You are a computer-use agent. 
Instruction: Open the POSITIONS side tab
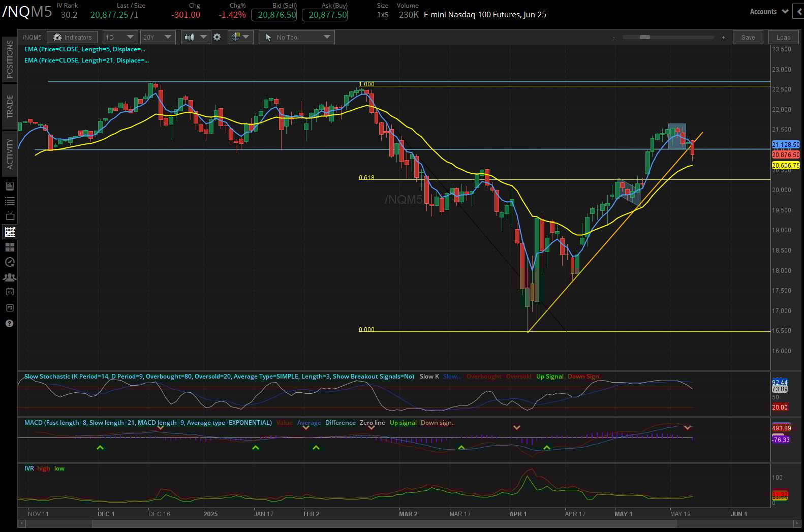pyautogui.click(x=10, y=59)
